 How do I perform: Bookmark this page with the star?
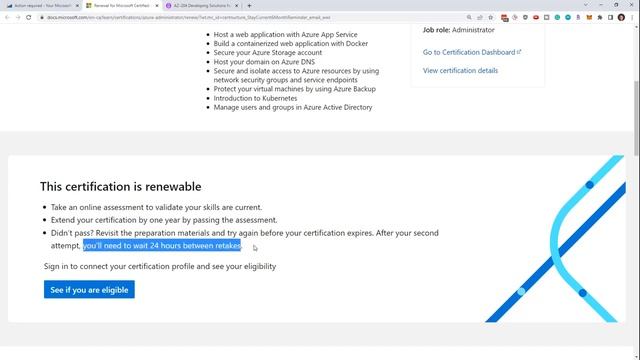pos(491,18)
